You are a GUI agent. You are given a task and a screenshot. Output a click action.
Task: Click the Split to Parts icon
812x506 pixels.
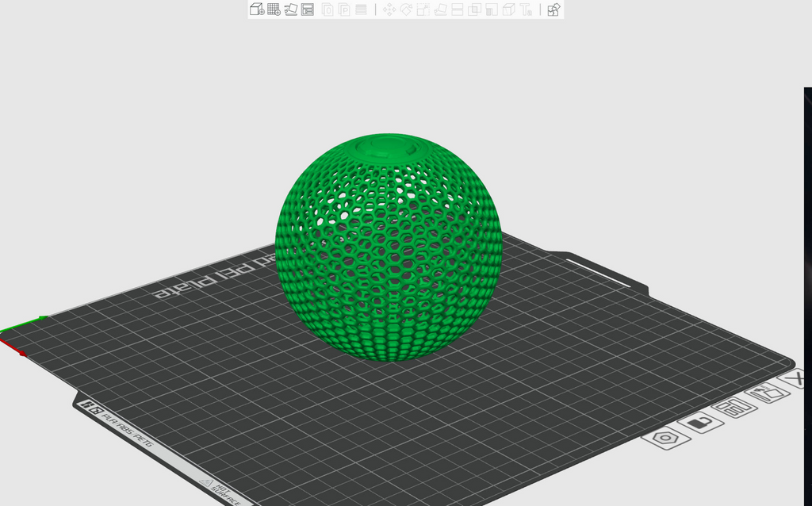click(344, 10)
